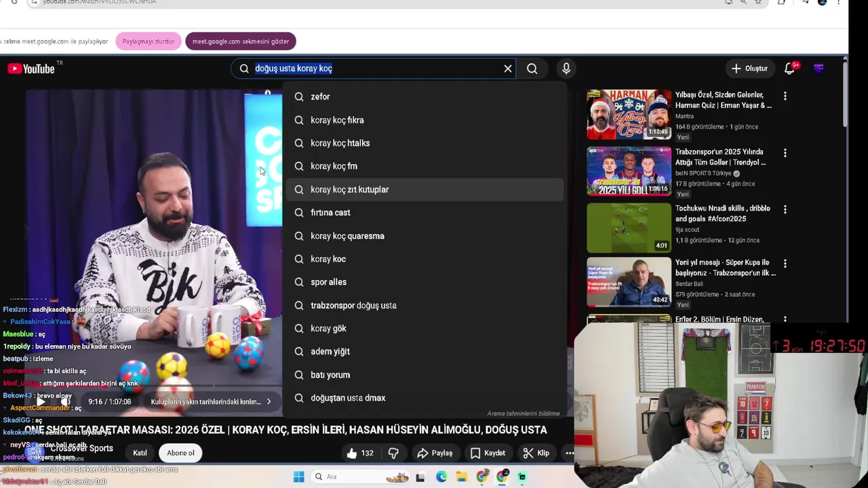Reload the page from browser toolbar
The image size is (868, 488).
click(14, 2)
